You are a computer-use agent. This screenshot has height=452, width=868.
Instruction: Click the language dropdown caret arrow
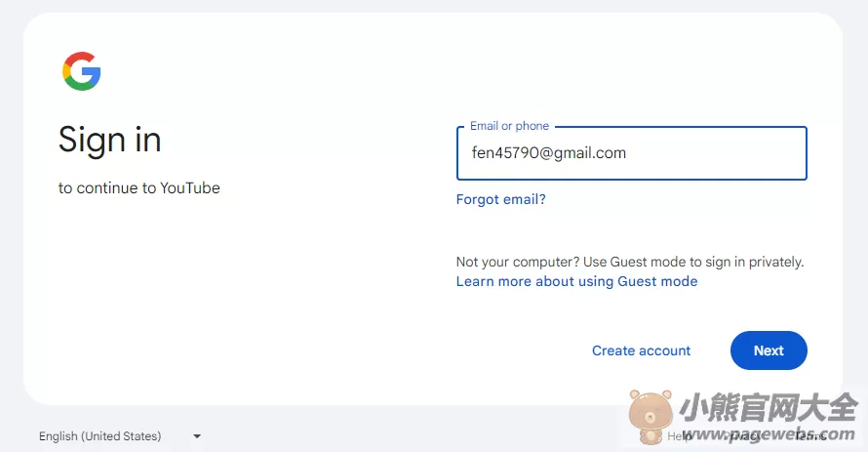coord(196,436)
